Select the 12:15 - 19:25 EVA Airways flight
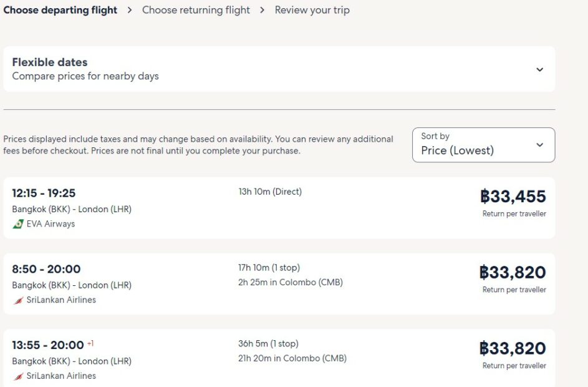The height and width of the screenshot is (387, 588). (279, 208)
